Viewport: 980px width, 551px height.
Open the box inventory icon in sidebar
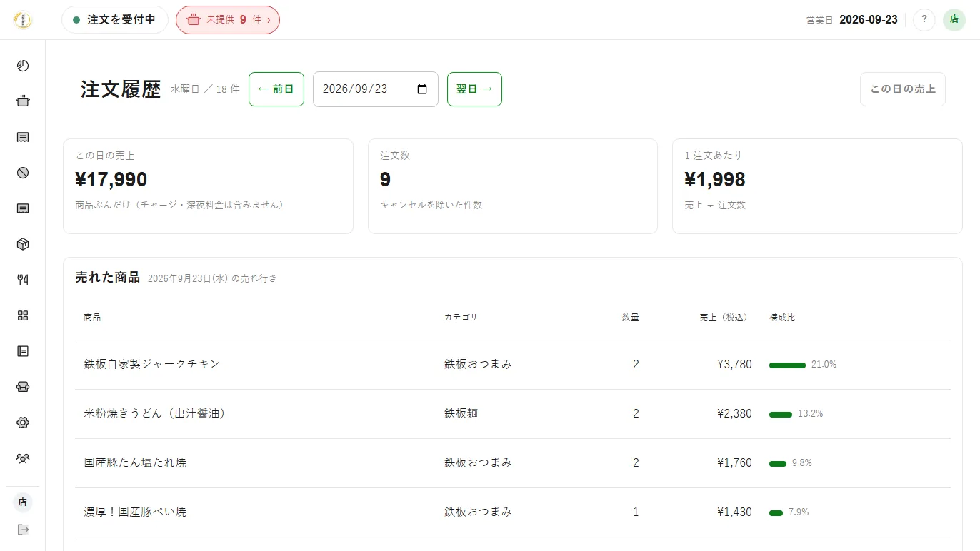[23, 244]
